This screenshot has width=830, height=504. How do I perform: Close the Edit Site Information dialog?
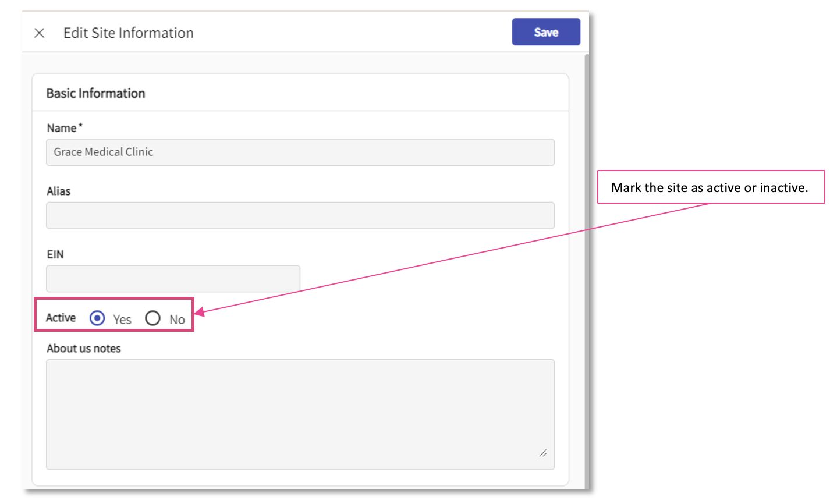(x=40, y=33)
